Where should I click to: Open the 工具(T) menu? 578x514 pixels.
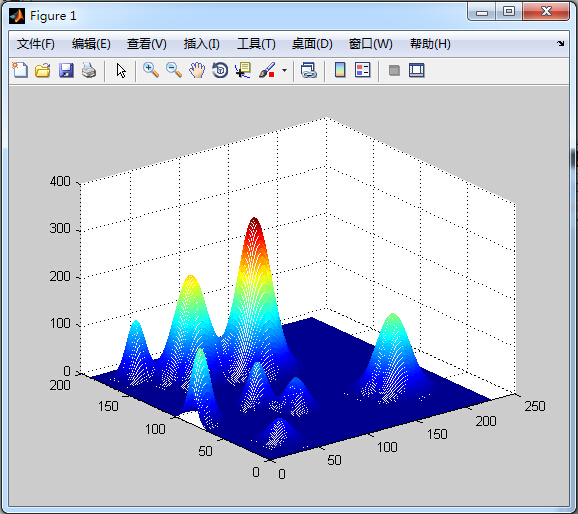[256, 44]
